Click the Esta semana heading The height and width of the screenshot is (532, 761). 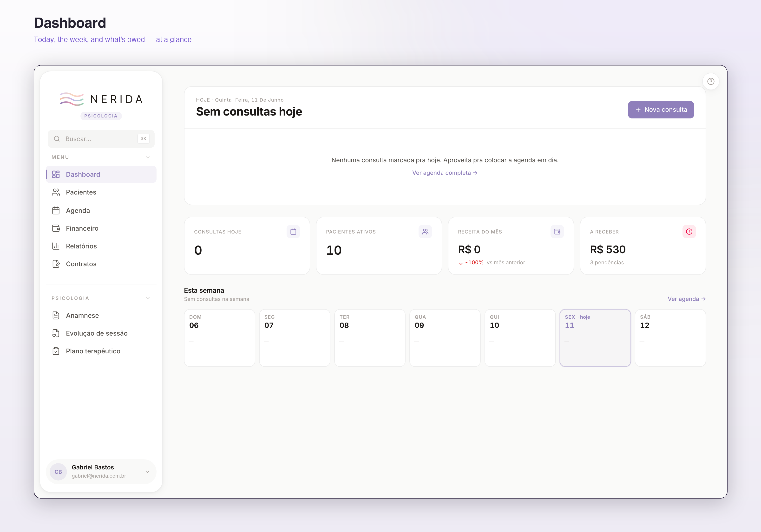[x=204, y=291]
